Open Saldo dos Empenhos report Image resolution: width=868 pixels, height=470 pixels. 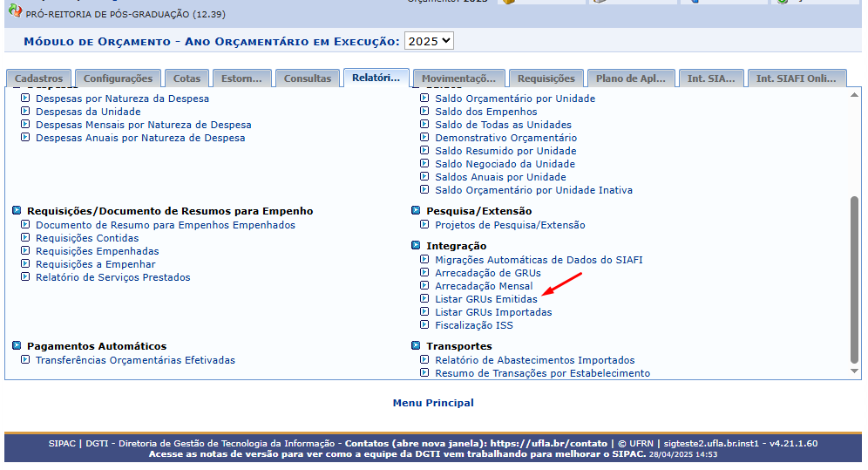pyautogui.click(x=486, y=112)
